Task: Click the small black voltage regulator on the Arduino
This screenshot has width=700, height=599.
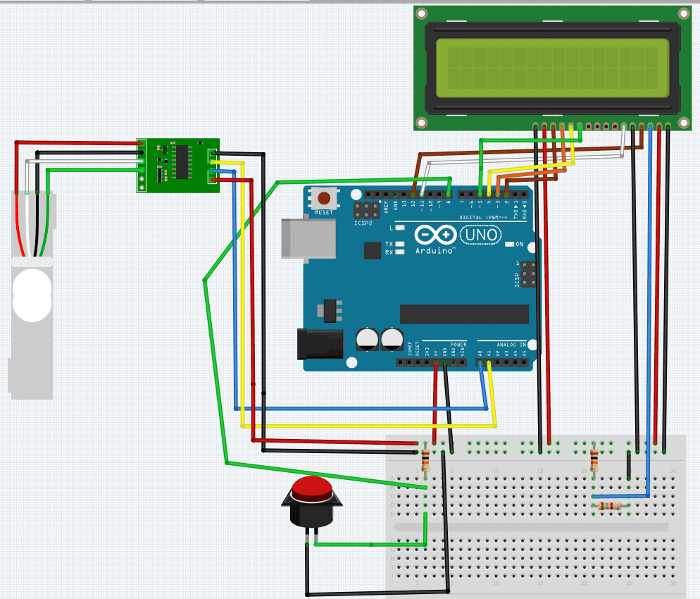Action: (329, 308)
